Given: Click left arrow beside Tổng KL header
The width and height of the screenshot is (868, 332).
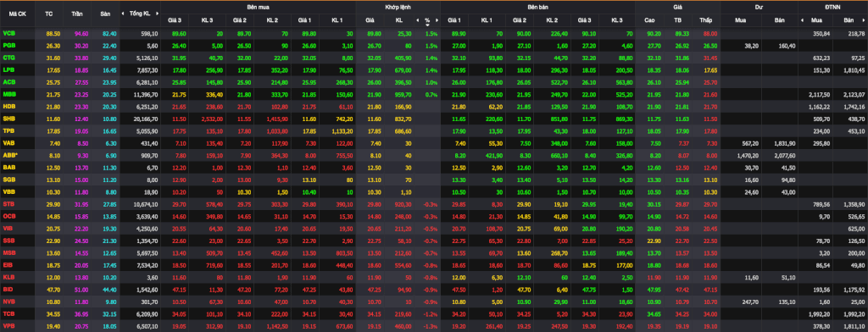Looking at the screenshot, I should point(124,13).
